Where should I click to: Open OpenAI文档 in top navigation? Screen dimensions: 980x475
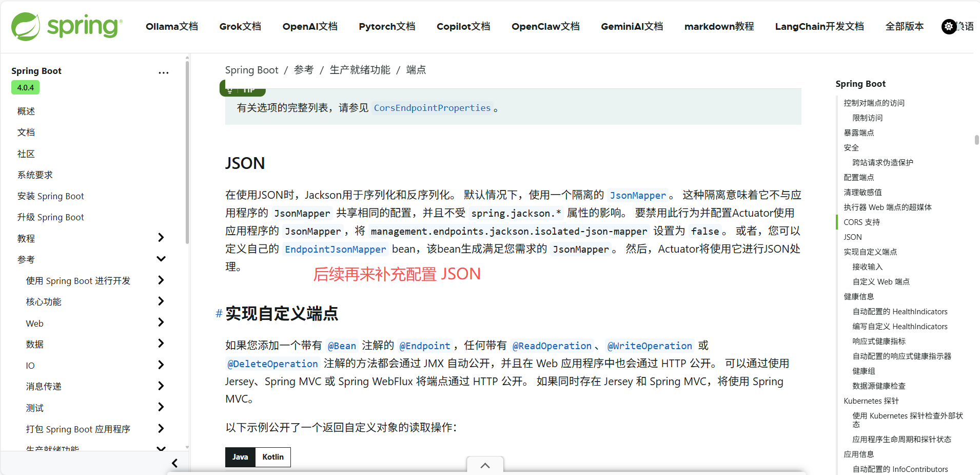click(310, 27)
